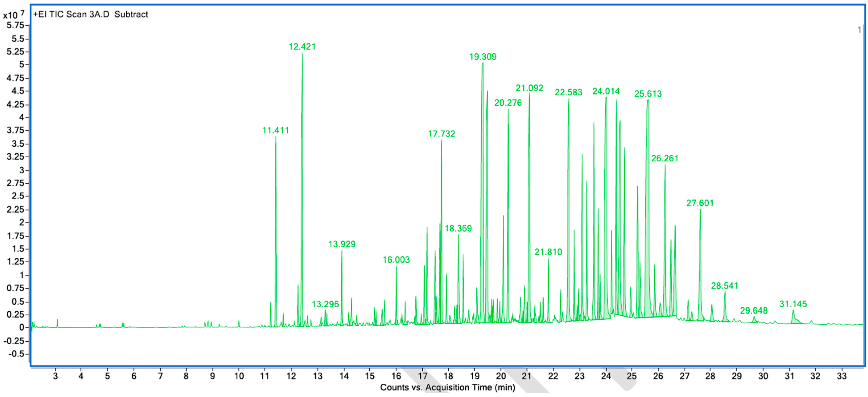Click the 26.261 peak label
Image resolution: width=868 pixels, height=397 pixels.
tap(664, 158)
